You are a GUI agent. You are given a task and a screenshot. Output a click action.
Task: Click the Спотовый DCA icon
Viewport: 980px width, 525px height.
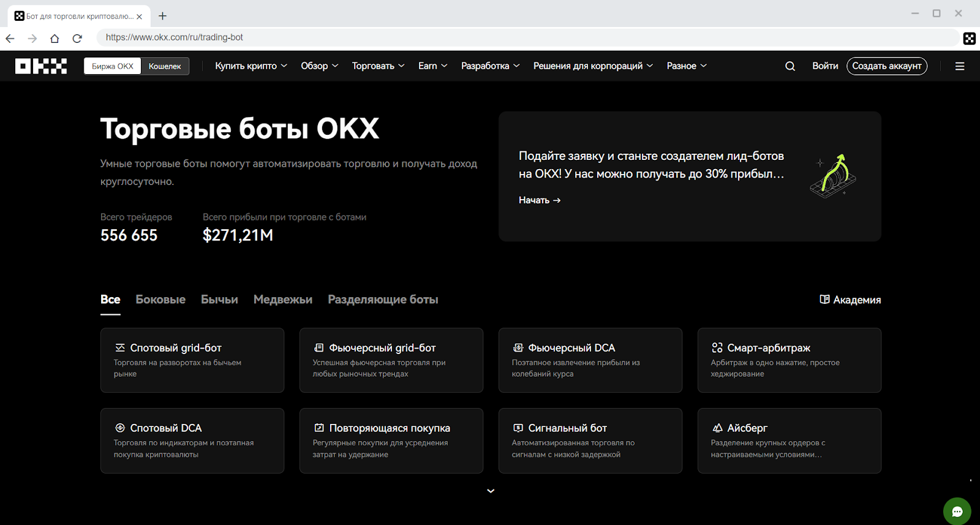pyautogui.click(x=120, y=428)
